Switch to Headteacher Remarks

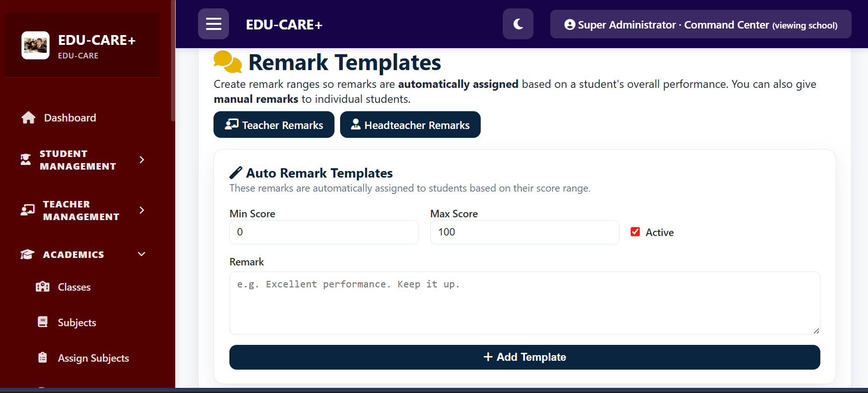coord(410,124)
